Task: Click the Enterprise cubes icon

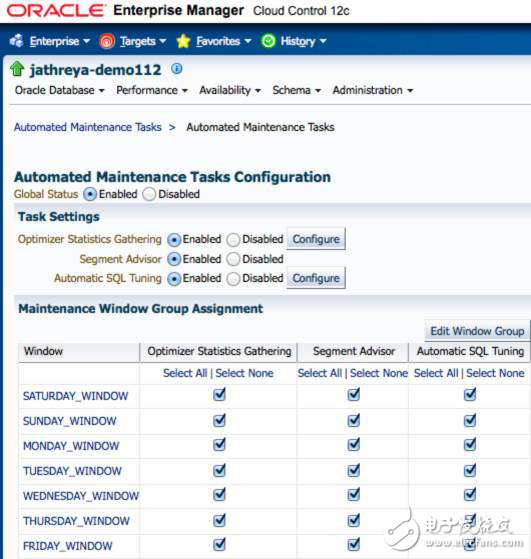Action: [16, 41]
